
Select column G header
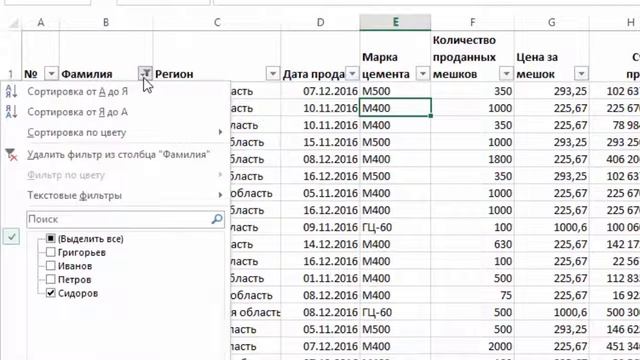[x=551, y=23]
